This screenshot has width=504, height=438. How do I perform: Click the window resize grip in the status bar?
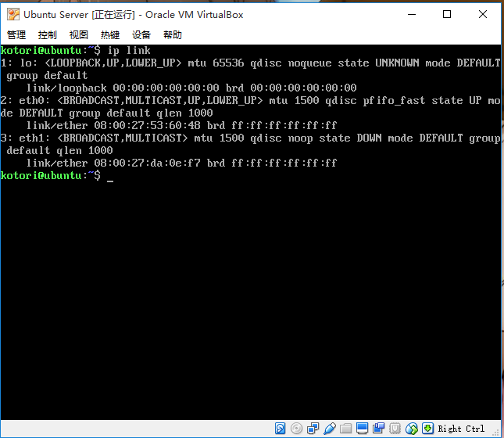pyautogui.click(x=496, y=433)
